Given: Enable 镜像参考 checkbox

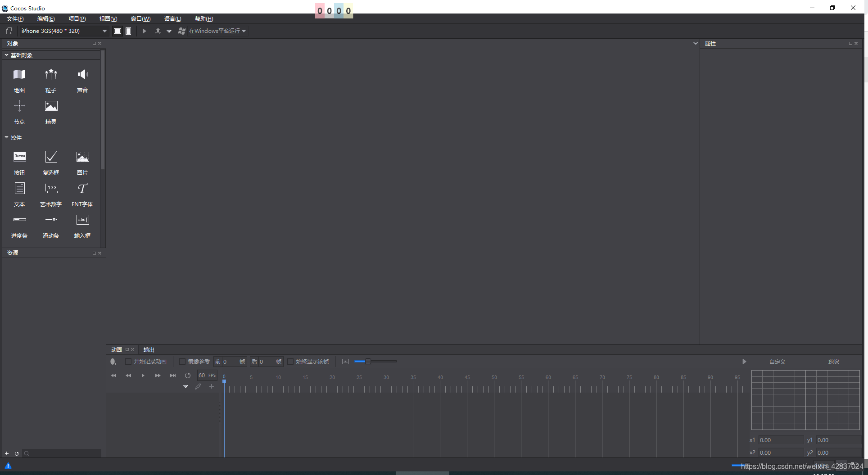Looking at the screenshot, I should click(x=182, y=362).
